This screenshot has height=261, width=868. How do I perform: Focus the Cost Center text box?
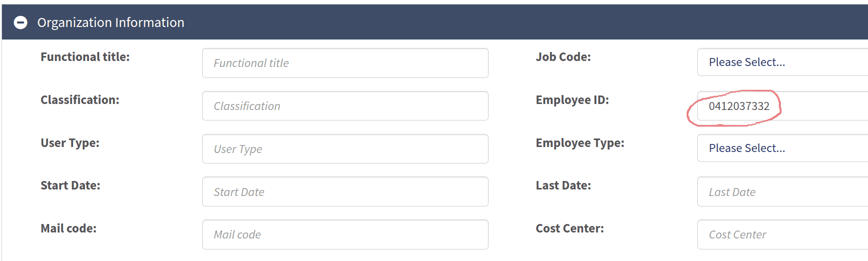coord(782,234)
